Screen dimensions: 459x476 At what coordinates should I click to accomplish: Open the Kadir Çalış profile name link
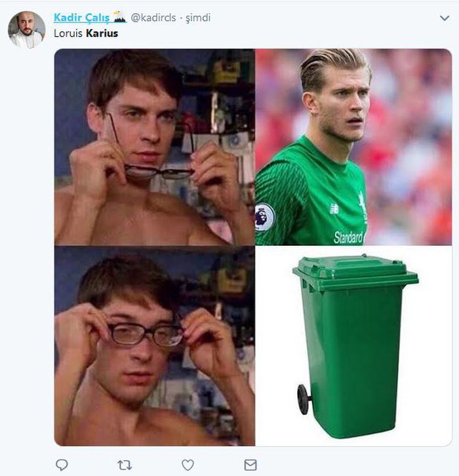coord(81,18)
